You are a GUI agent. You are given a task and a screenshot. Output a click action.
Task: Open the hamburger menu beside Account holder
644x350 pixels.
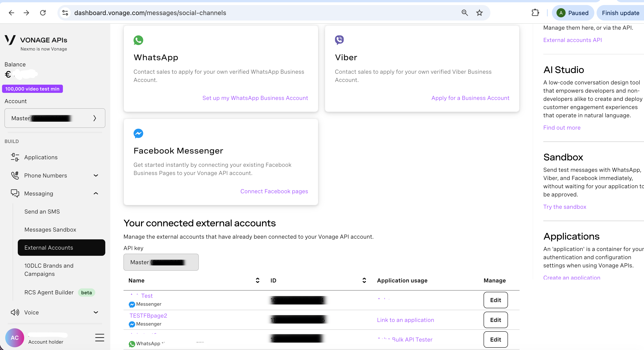[x=100, y=337]
